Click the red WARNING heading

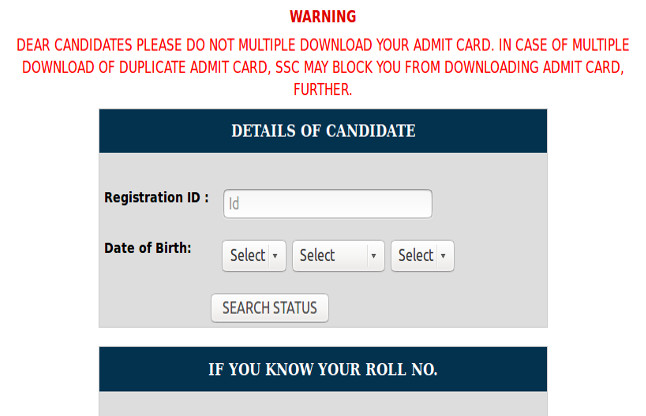[322, 17]
